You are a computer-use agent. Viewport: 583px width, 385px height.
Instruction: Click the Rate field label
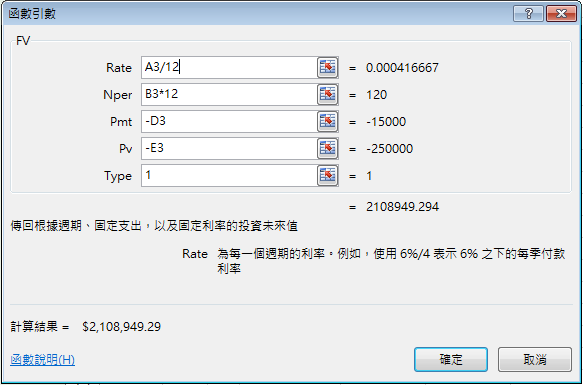[119, 68]
